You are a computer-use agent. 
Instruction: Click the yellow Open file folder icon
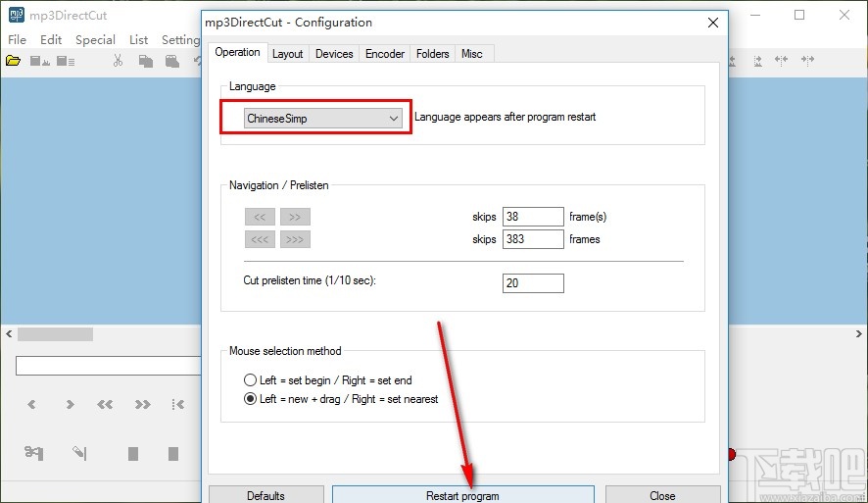pos(14,61)
